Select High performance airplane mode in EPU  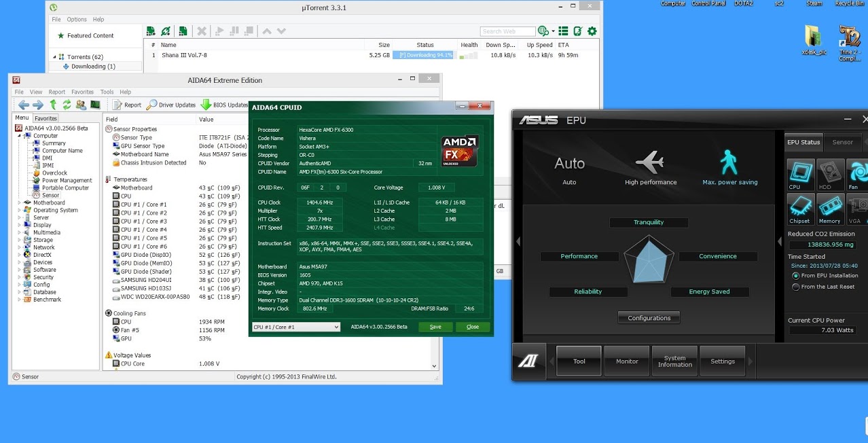[x=651, y=169]
